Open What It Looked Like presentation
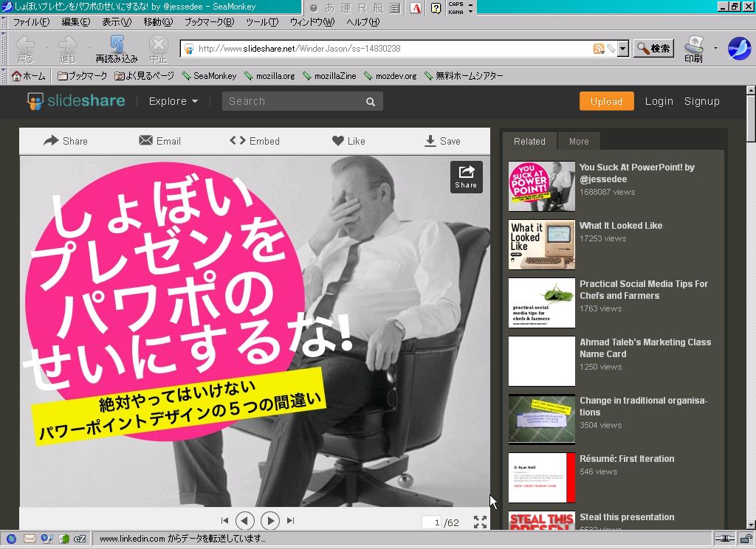Image resolution: width=756 pixels, height=549 pixels. [x=620, y=226]
